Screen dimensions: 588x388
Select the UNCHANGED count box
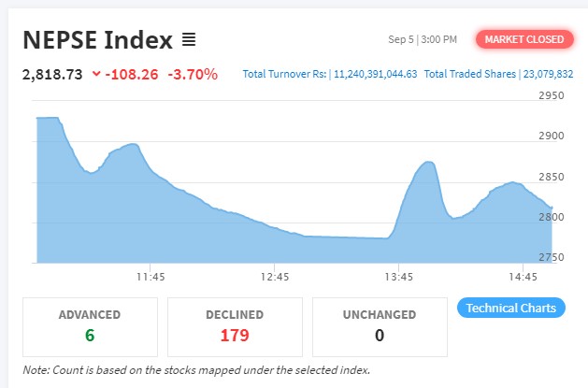pos(380,325)
